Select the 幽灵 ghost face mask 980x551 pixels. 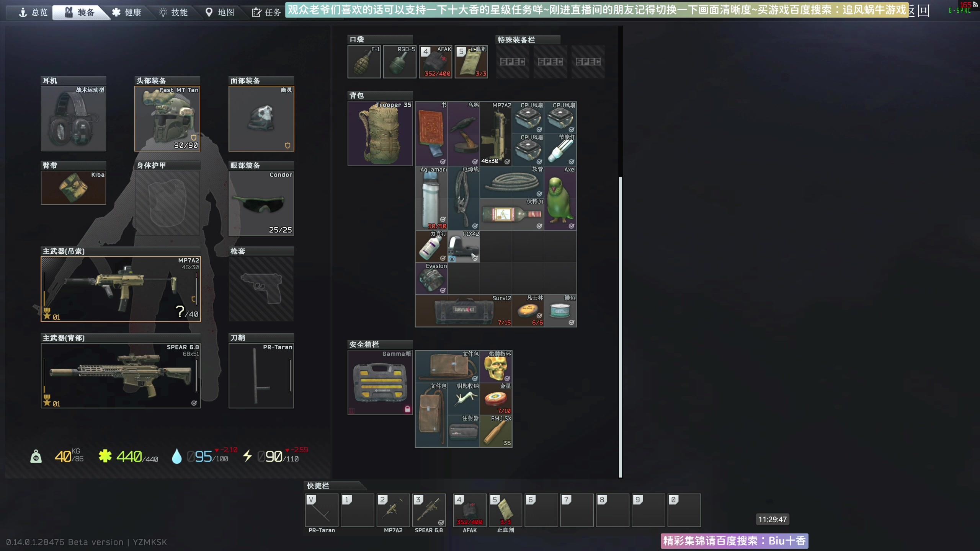[261, 119]
